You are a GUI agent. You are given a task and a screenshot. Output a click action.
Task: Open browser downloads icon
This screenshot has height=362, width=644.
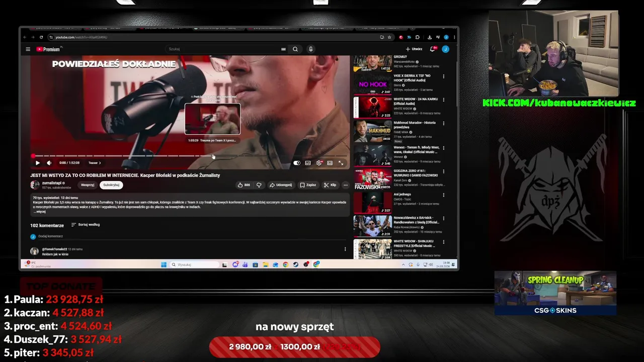coord(429,37)
